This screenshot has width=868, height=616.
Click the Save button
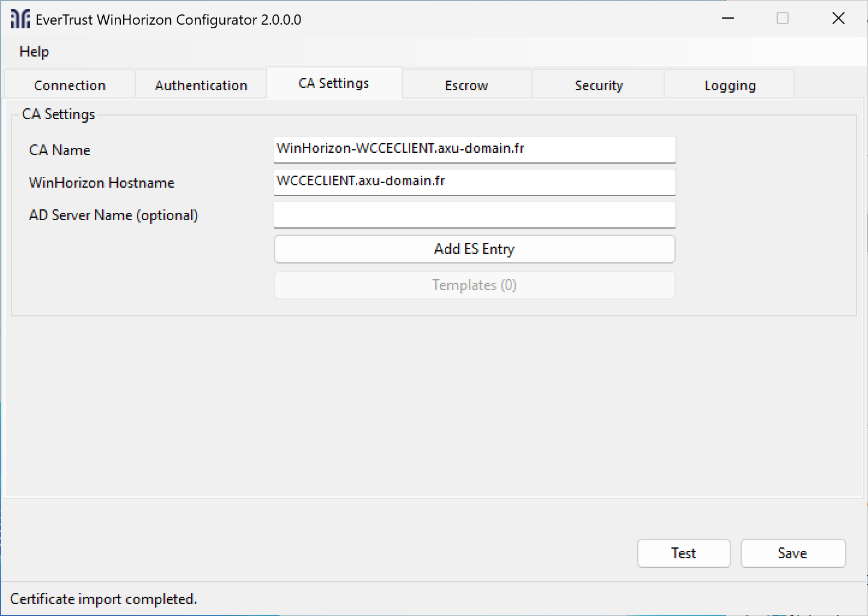793,553
